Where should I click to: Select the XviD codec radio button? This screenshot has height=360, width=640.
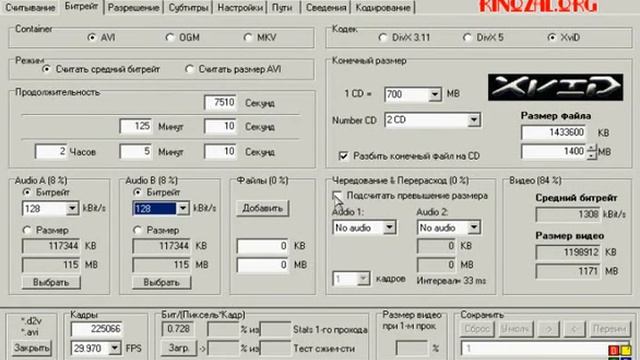(x=564, y=38)
